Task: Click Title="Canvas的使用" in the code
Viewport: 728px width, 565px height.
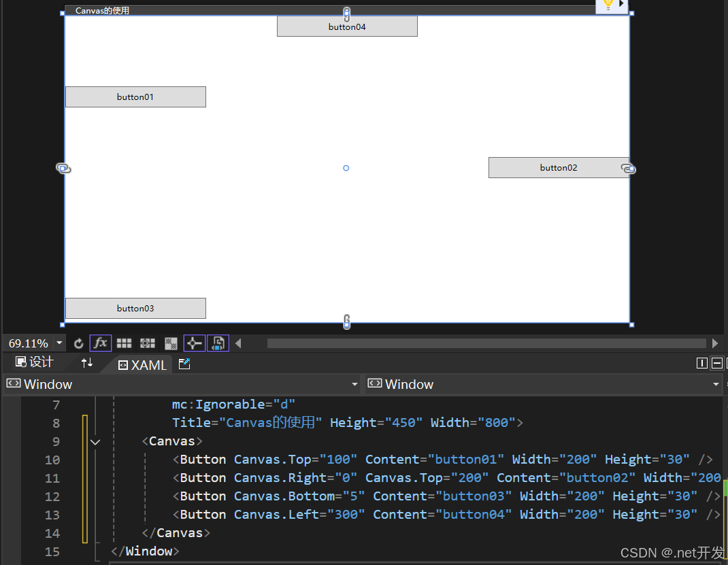Action: [247, 423]
